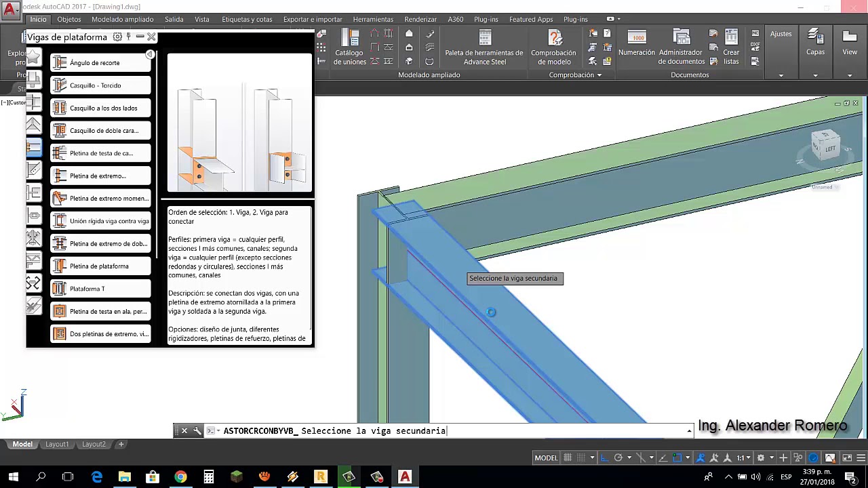
Task: Switch to the Layout1 tab
Action: pyautogui.click(x=57, y=445)
